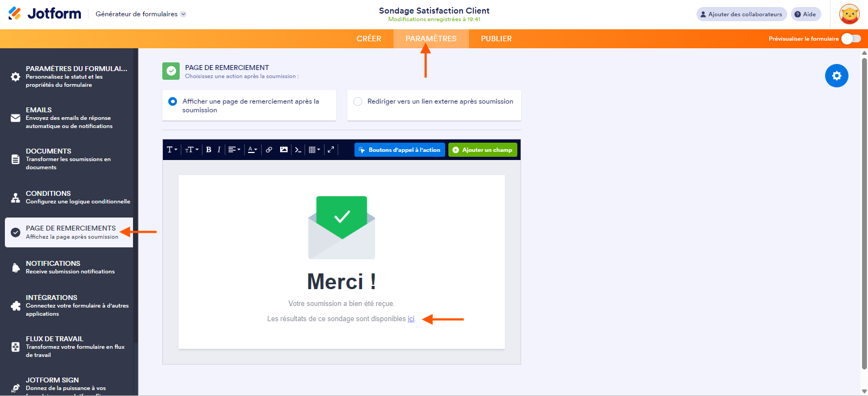Image resolution: width=868 pixels, height=396 pixels.
Task: Switch to the PARAMÈTRES tab
Action: click(431, 39)
